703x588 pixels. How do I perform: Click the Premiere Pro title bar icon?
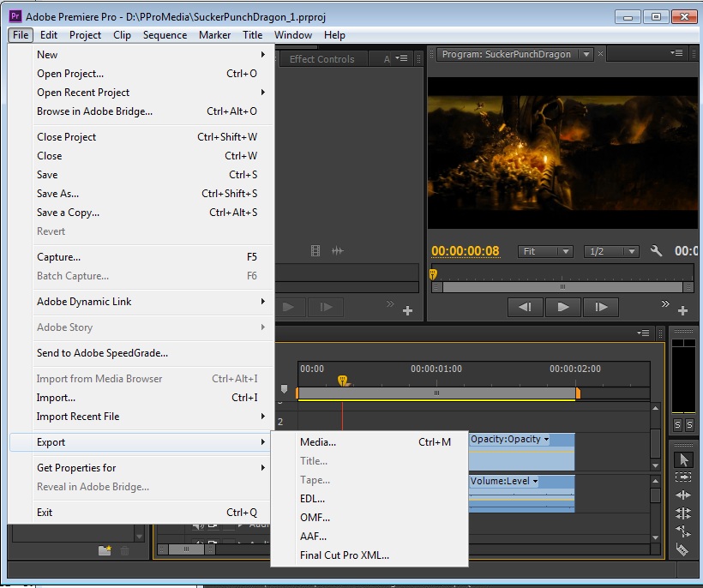click(x=15, y=16)
